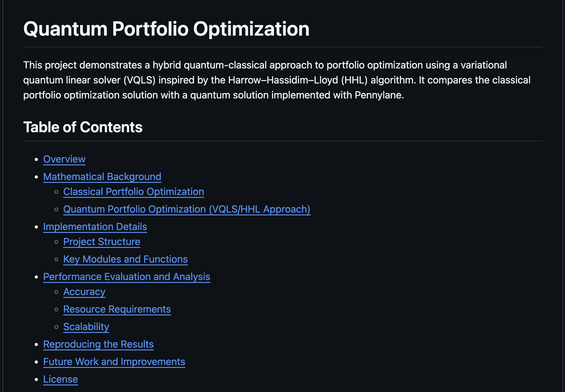565x392 pixels.
Task: Open Future Work and Improvements link
Action: tap(114, 362)
